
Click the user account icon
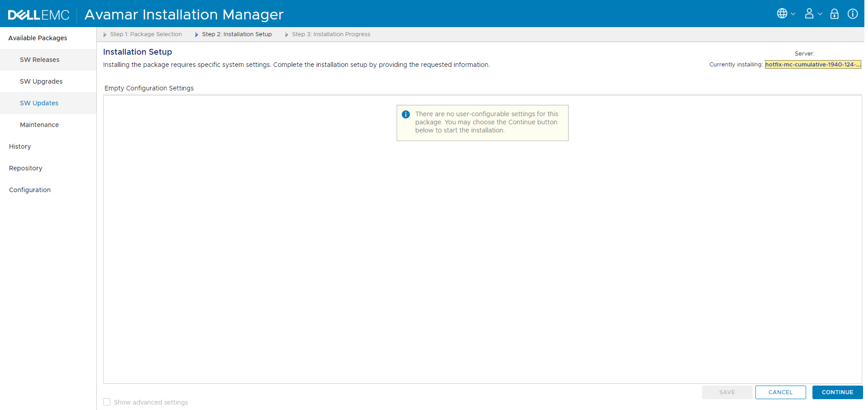pos(809,13)
